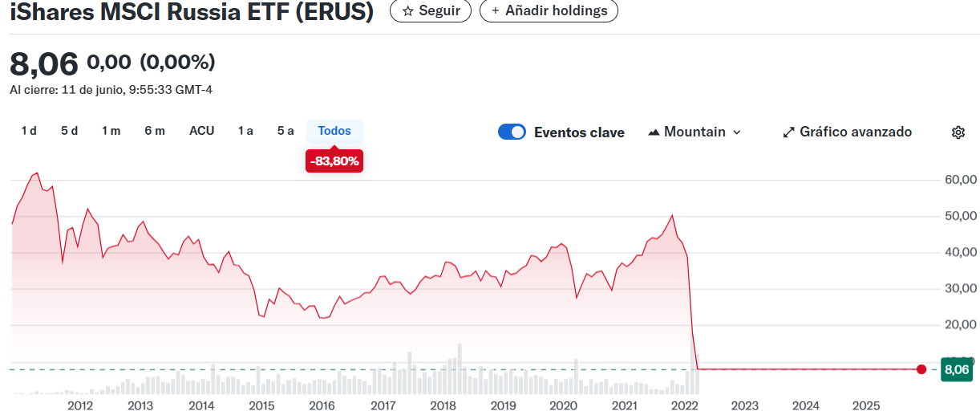
Task: Expand the Mountain chart type dropdown chevron
Action: tap(737, 132)
